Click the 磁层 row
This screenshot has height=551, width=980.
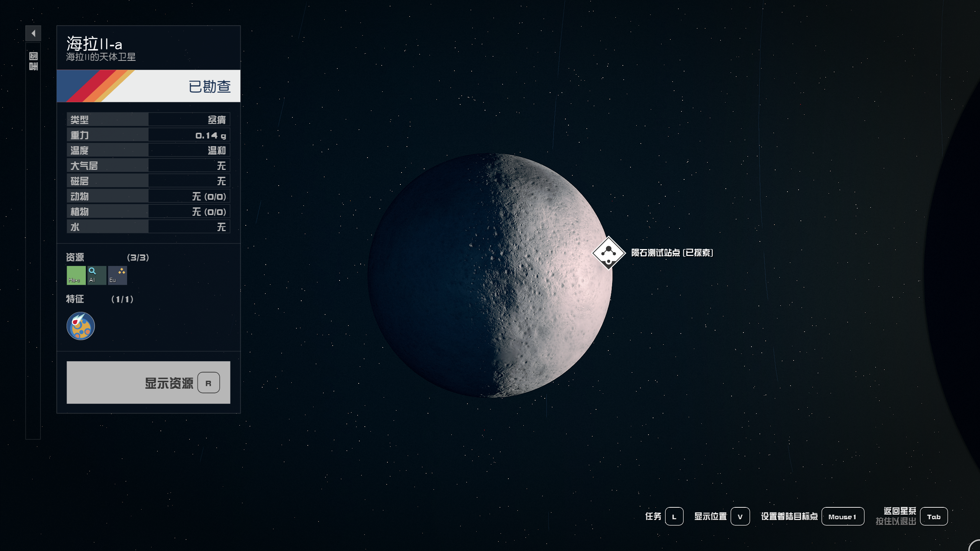click(149, 181)
